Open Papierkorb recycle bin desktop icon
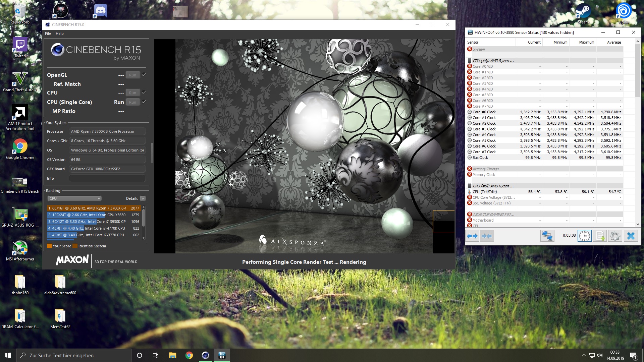644x362 pixels. [x=20, y=14]
